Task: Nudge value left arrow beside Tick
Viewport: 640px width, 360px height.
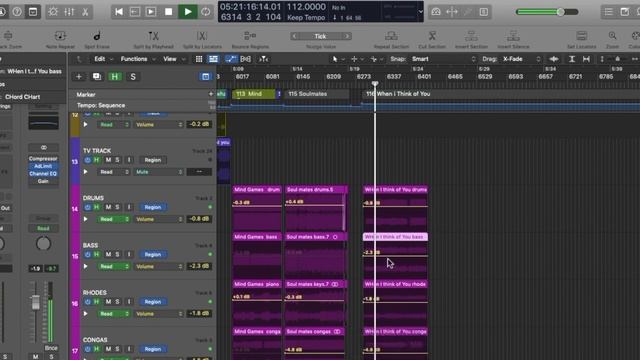Action: pos(294,36)
